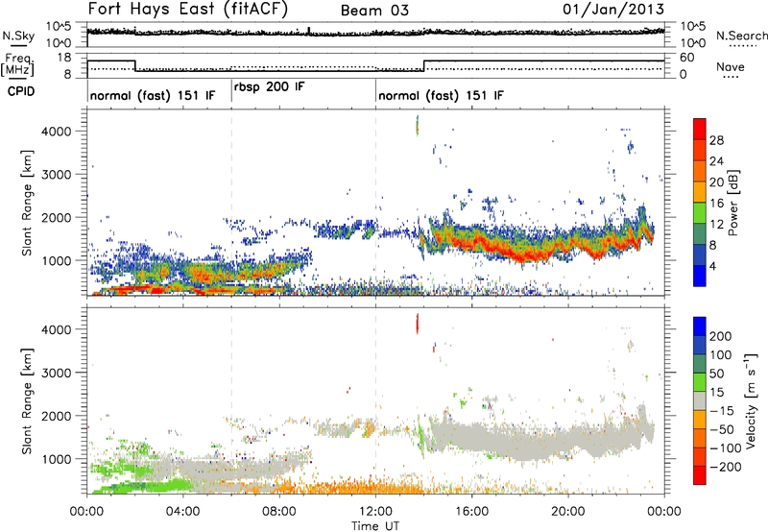Click the 'N.Search' legend label
Image resolution: width=768 pixels, height=532 pixels.
click(741, 36)
